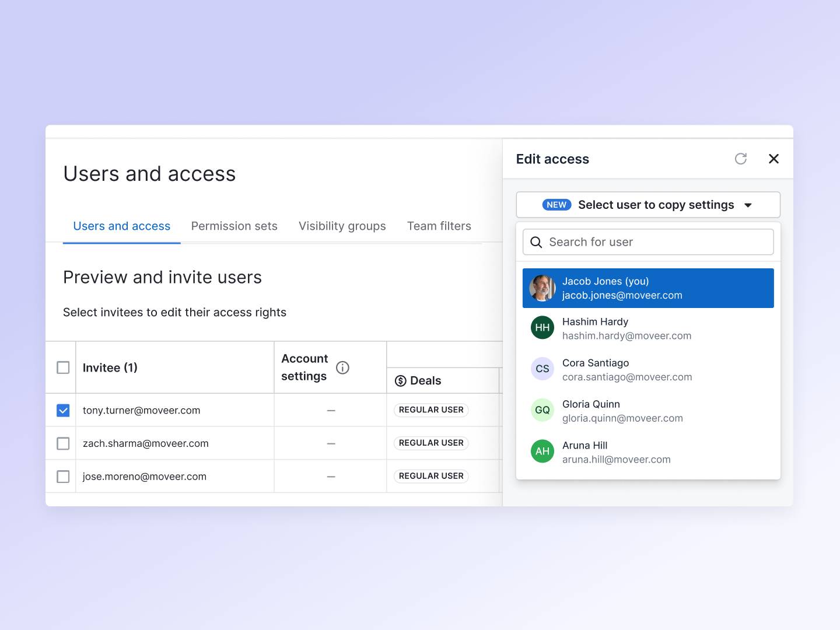This screenshot has width=840, height=630.
Task: Check jose.moreno@moveer.com checkbox
Action: click(63, 477)
